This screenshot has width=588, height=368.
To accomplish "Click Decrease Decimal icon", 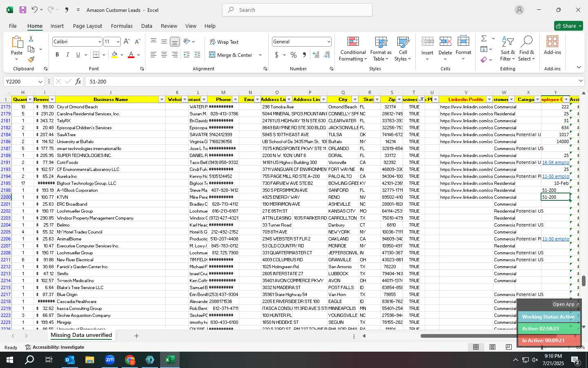I will pos(327,55).
